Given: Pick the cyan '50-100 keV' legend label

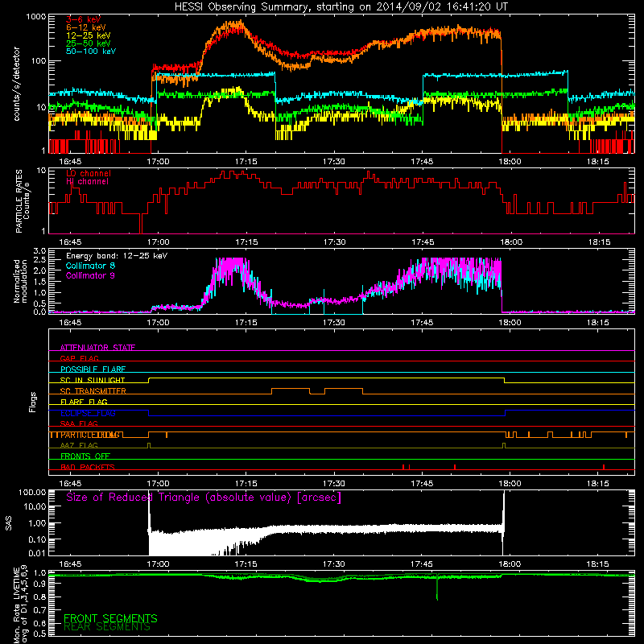Looking at the screenshot, I should click(x=91, y=52).
